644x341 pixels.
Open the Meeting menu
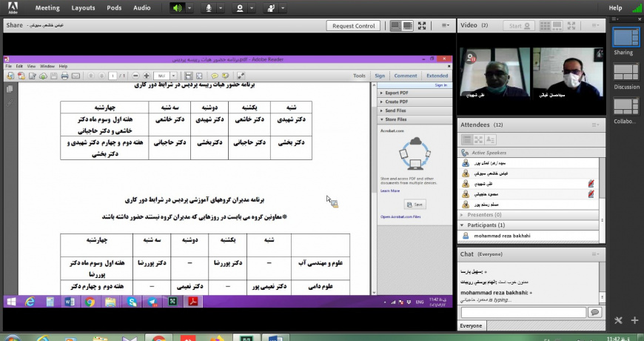[x=47, y=8]
